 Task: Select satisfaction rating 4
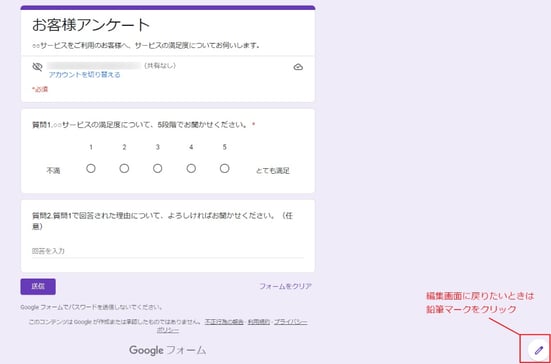[191, 169]
